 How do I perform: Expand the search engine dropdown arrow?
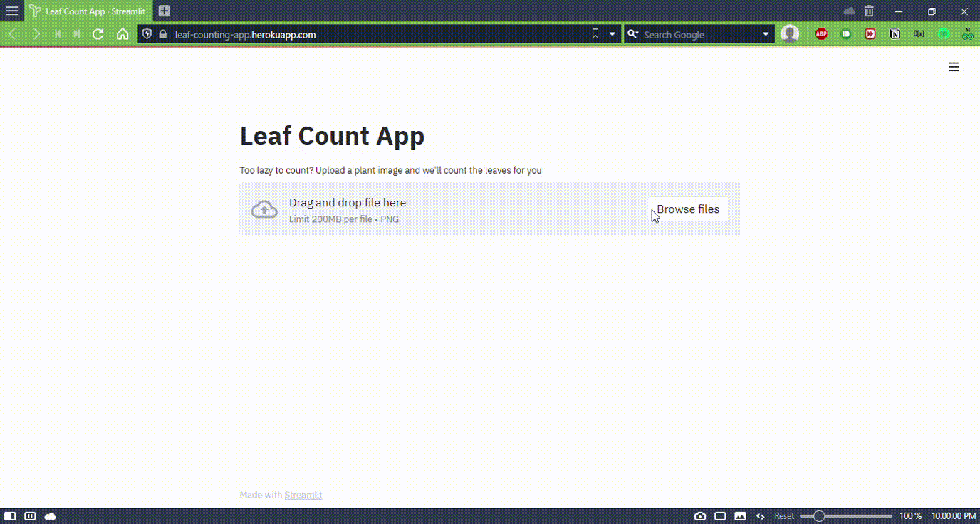766,34
